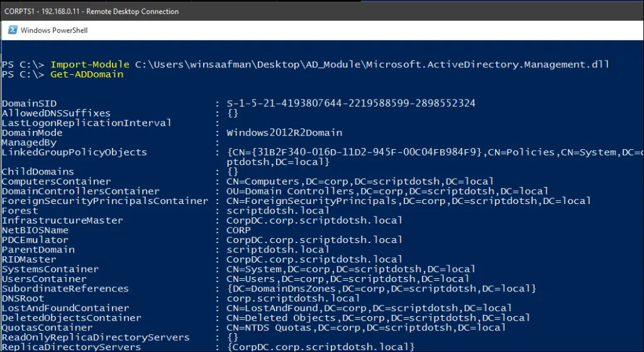644x352 pixels.
Task: Select the DomainSID property label
Action: pyautogui.click(x=29, y=104)
